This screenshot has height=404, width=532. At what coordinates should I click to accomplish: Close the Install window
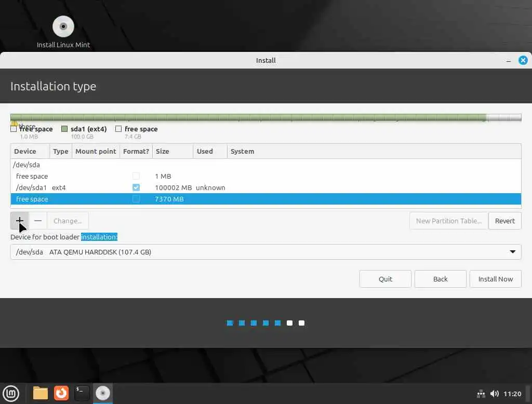(523, 60)
